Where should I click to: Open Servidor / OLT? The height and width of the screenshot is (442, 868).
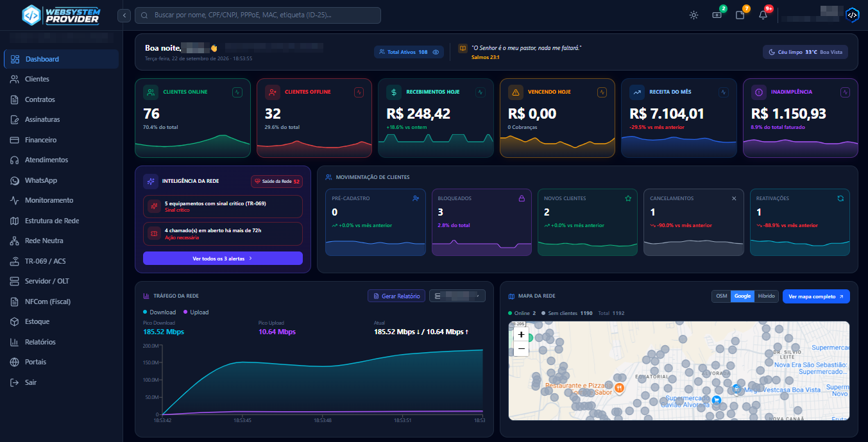pyautogui.click(x=62, y=281)
